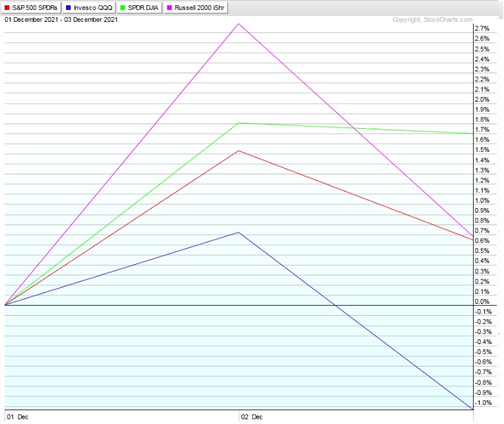The image size is (504, 424).
Task: Click the SPDR DJIA peak at 02 Dec
Action: click(239, 124)
